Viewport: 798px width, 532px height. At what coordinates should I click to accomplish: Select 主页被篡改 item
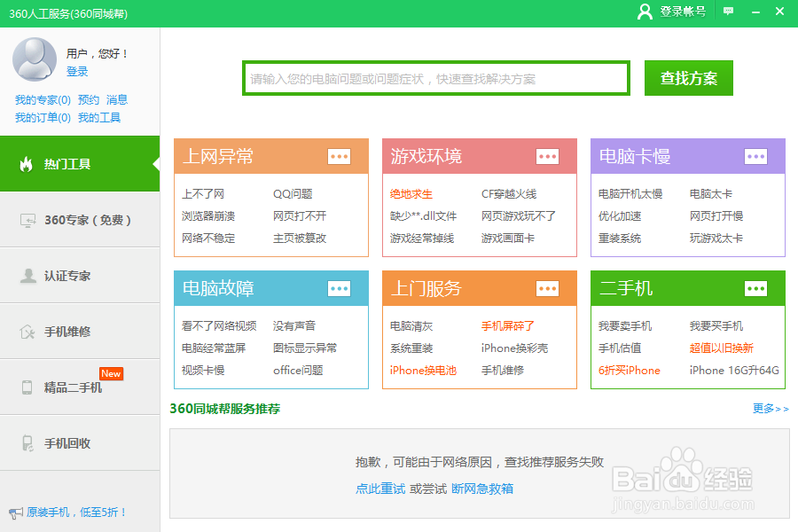[300, 239]
